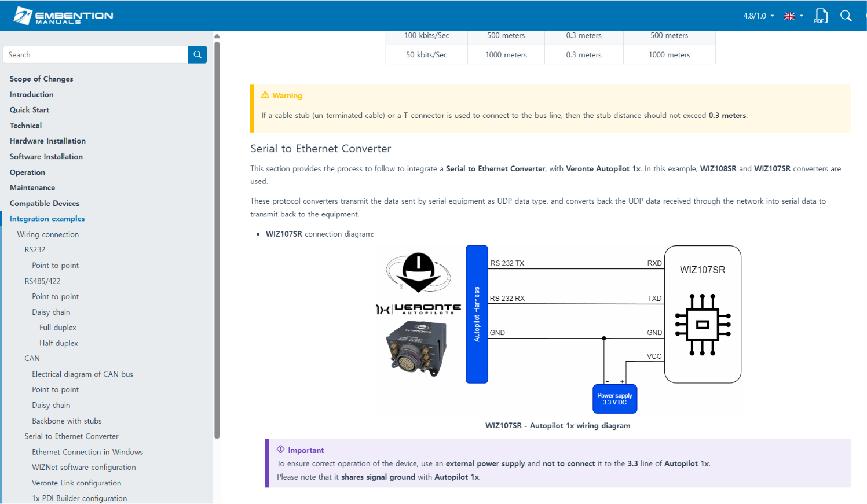Screen dimensions: 867x504
Task: Open Point to point under RS485/422
Action: point(55,296)
